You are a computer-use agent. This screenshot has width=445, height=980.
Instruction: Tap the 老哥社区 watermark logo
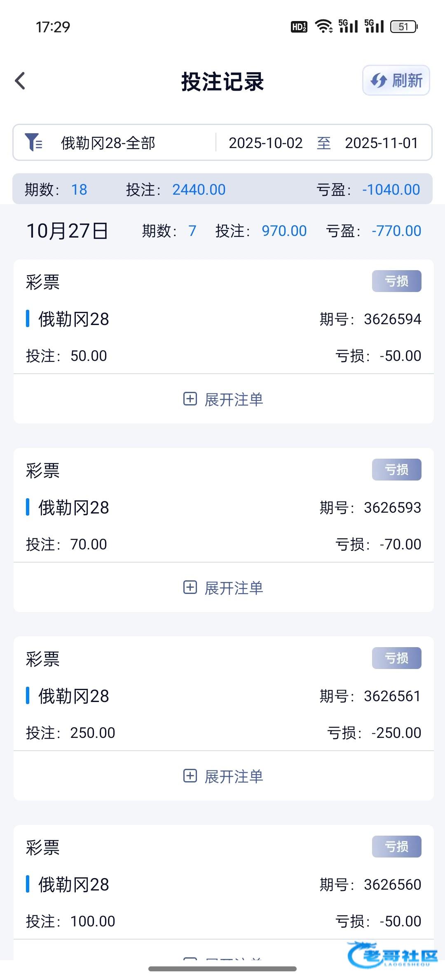[393, 955]
